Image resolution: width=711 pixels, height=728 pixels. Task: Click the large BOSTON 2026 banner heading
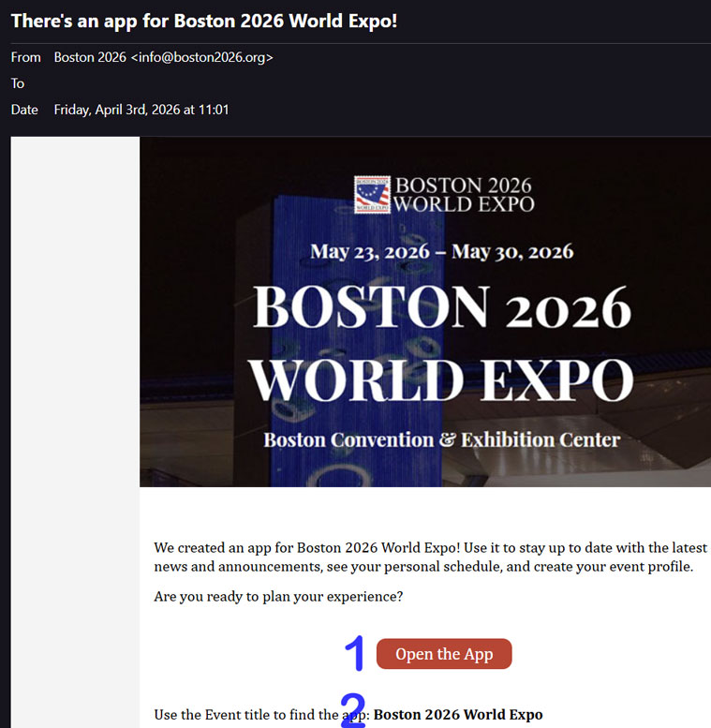442,307
